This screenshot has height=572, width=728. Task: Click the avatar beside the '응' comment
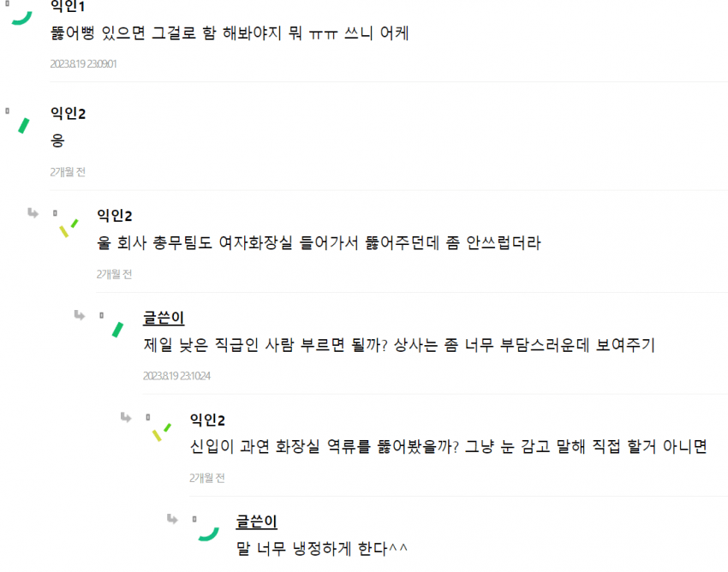tap(23, 125)
